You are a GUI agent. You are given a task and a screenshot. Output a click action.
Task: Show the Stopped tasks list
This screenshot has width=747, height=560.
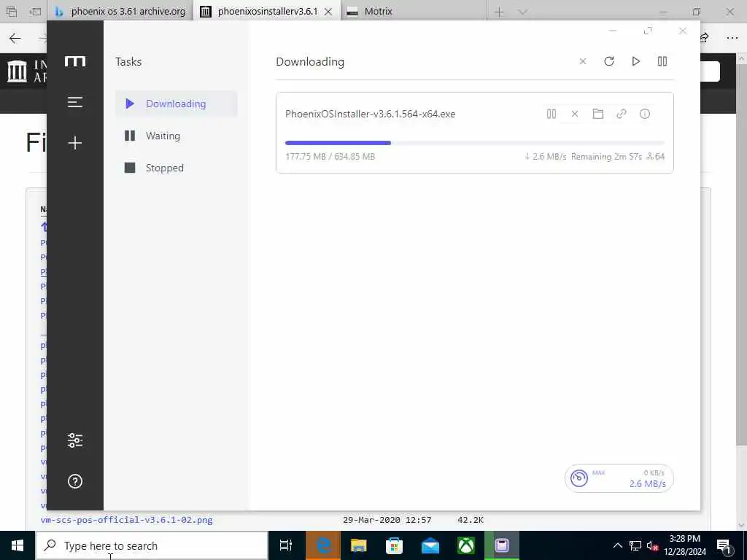click(x=177, y=168)
